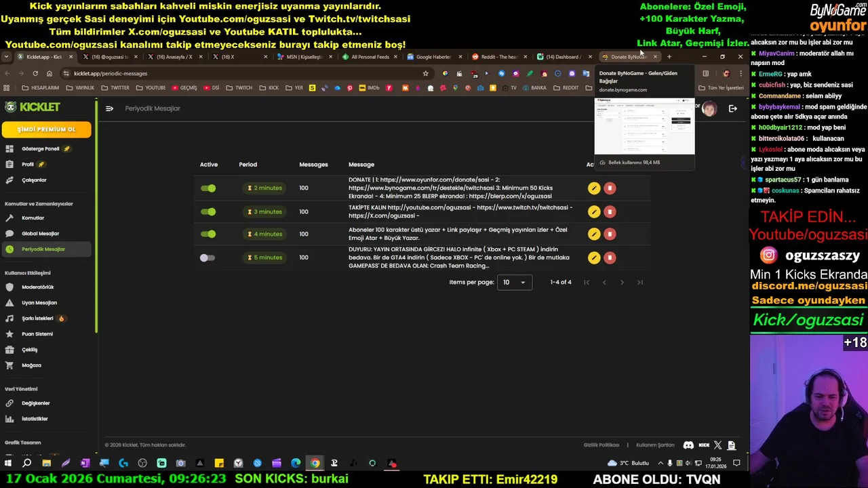This screenshot has height=488, width=868.
Task: Open Puan Sistemi in the sidebar
Action: click(x=45, y=334)
